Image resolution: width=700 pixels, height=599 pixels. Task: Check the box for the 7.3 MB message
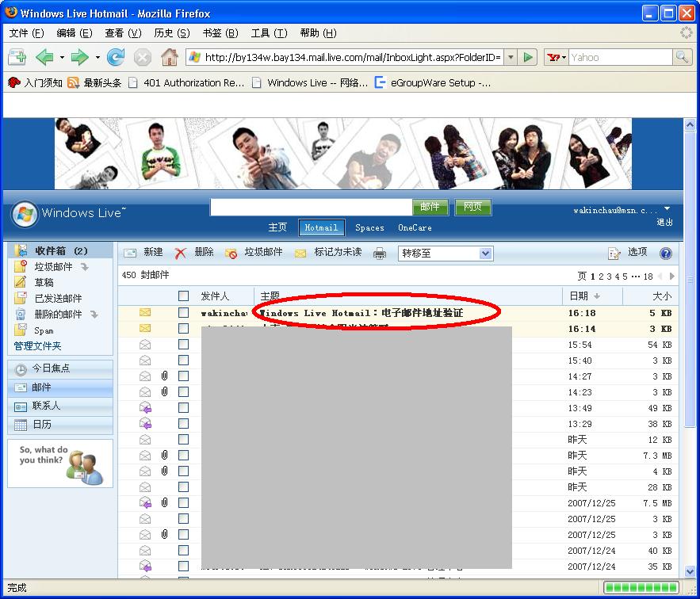(183, 455)
